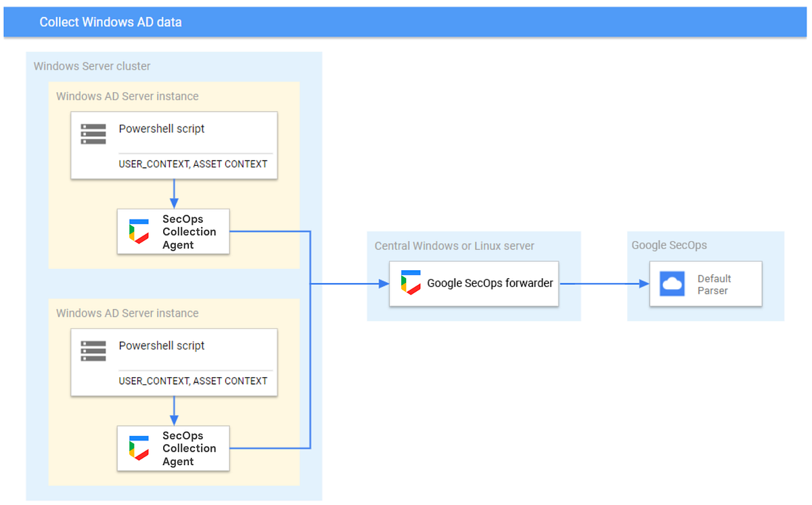Click the Default Parser cloud icon
Viewport: 812px width, 505px height.
pyautogui.click(x=671, y=284)
